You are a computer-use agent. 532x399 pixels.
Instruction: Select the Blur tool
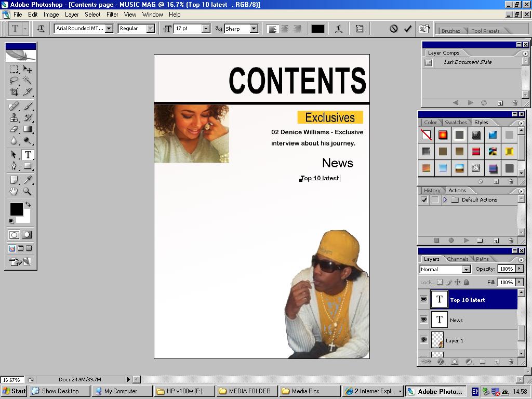[14, 140]
